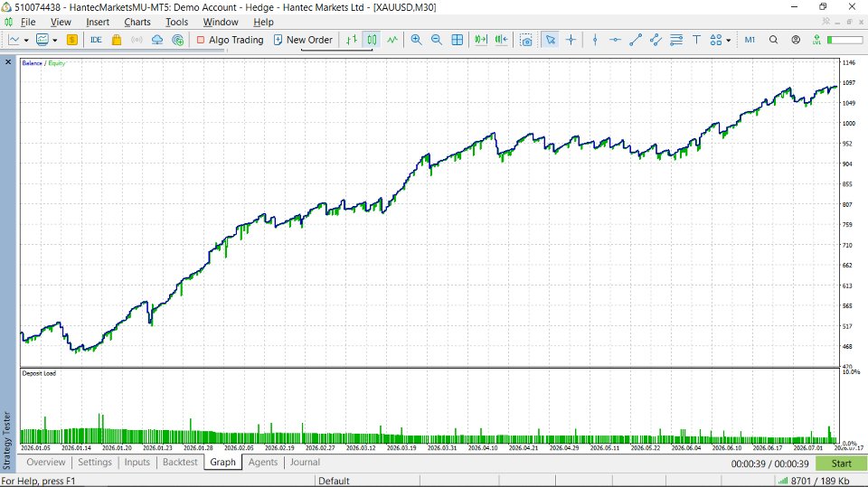
Task: Select the equidistant channel tool
Action: coord(656,40)
